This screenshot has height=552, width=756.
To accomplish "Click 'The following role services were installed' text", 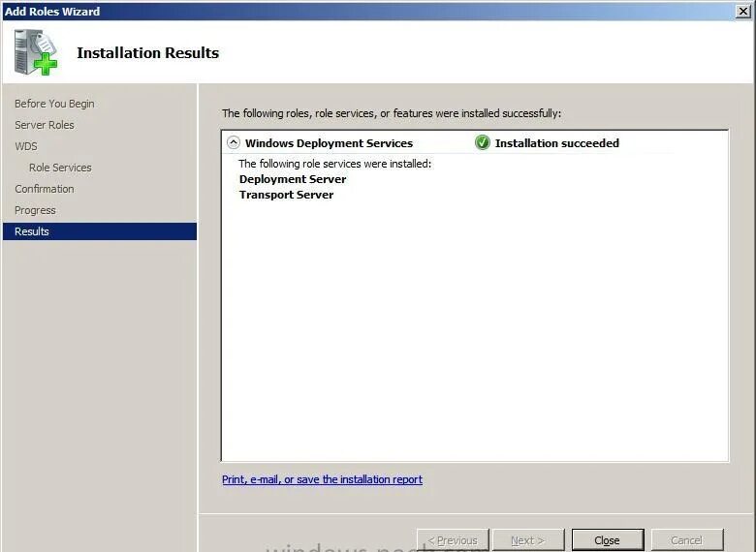I will [x=335, y=164].
